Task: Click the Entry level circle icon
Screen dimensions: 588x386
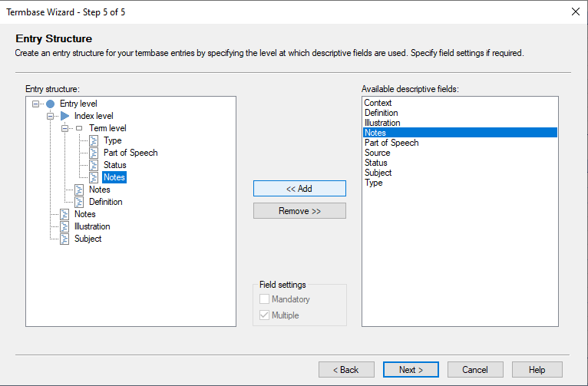Action: pos(50,104)
